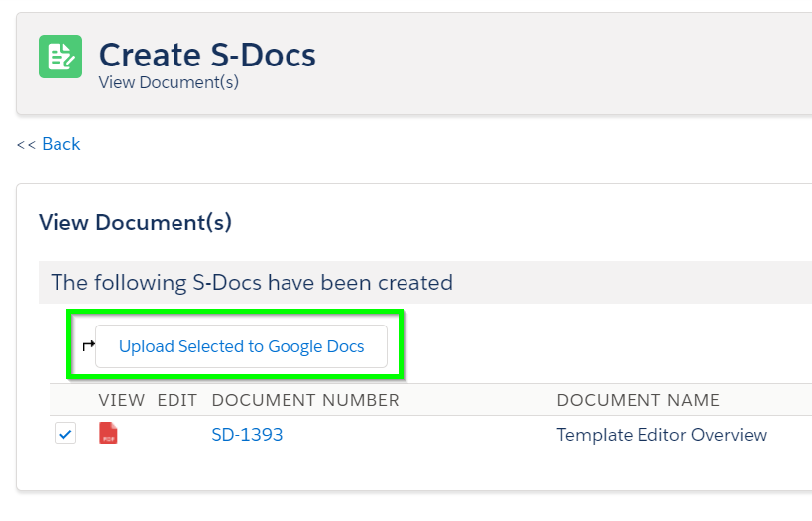This screenshot has width=812, height=521.
Task: Sort by the DOCUMENT NAME column header
Action: (x=638, y=400)
